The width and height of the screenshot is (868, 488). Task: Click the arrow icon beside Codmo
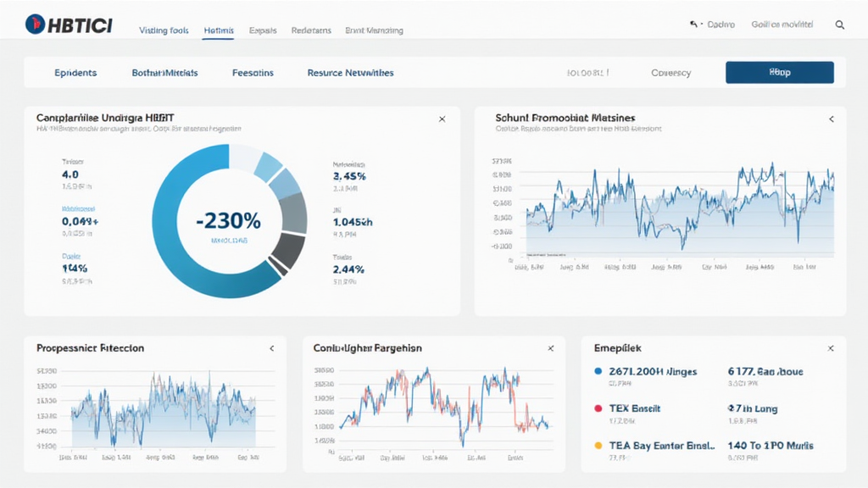click(693, 25)
